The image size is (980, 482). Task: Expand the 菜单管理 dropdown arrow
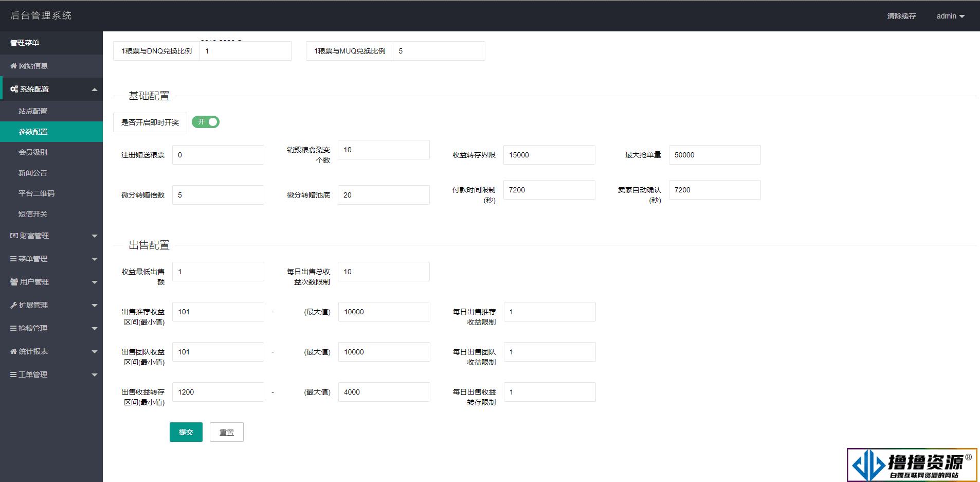click(95, 259)
